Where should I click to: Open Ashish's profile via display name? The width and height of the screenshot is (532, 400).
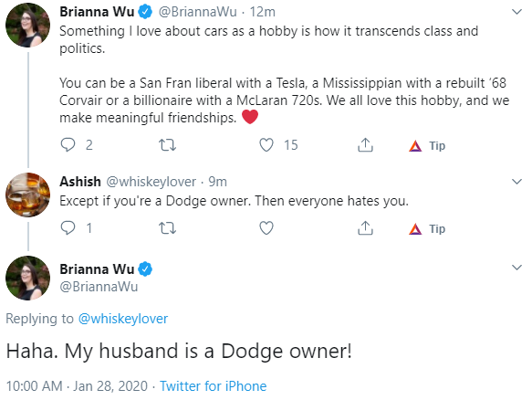[x=80, y=182]
